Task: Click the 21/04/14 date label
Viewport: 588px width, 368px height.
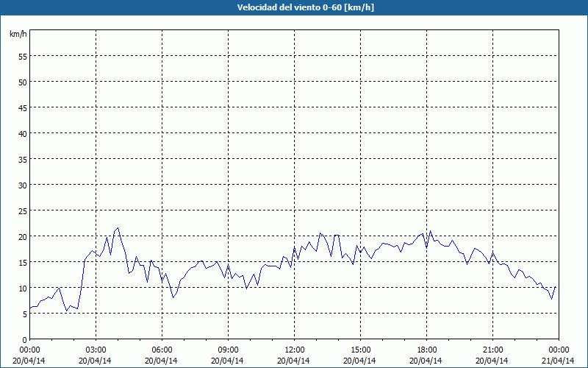Action: point(558,361)
